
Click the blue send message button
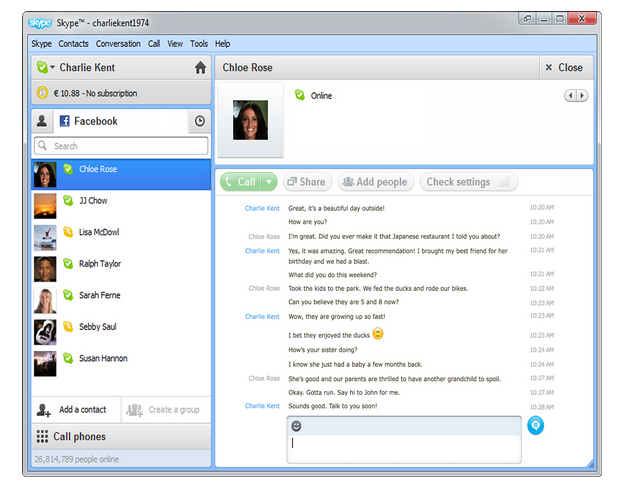(536, 425)
